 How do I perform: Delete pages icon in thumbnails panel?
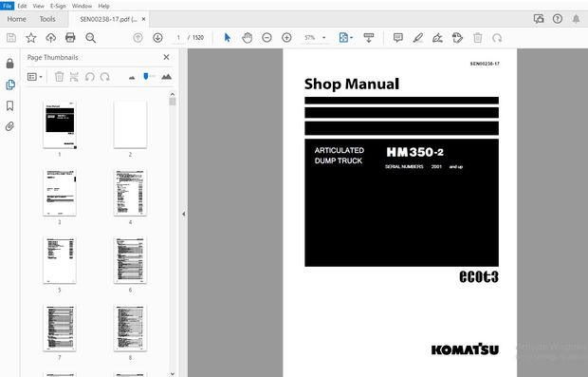click(x=59, y=77)
